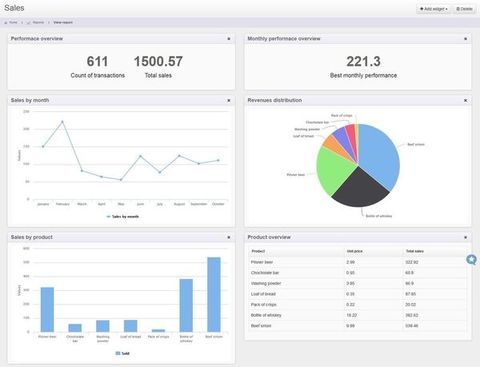Select the Pilsner beer table row
Viewport: 480px width, 367px height.
[358, 262]
